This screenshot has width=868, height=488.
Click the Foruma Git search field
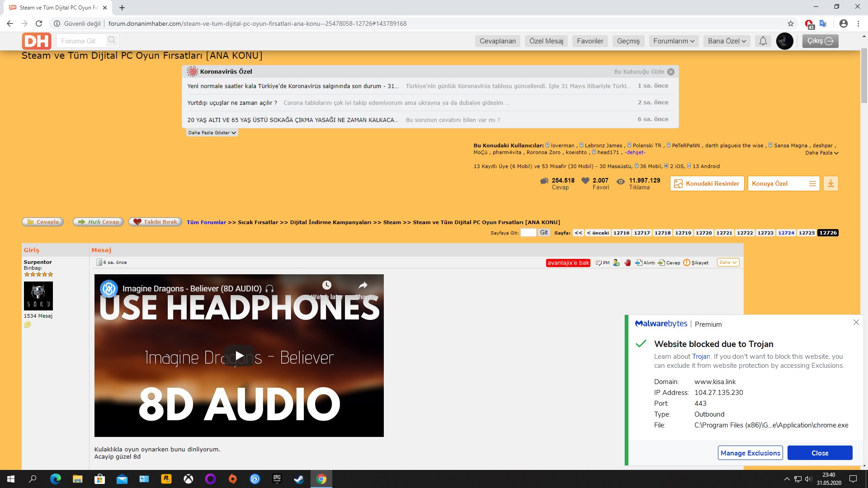(x=82, y=41)
